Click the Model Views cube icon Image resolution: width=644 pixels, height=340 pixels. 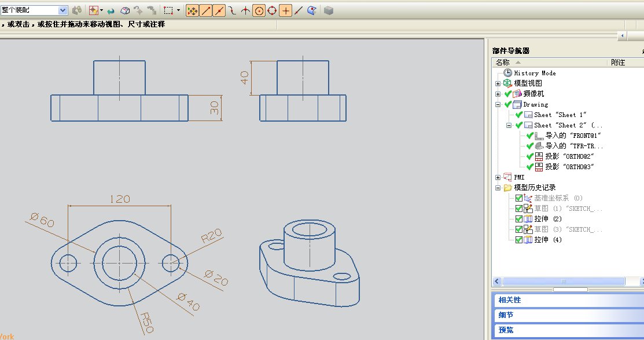(x=507, y=83)
